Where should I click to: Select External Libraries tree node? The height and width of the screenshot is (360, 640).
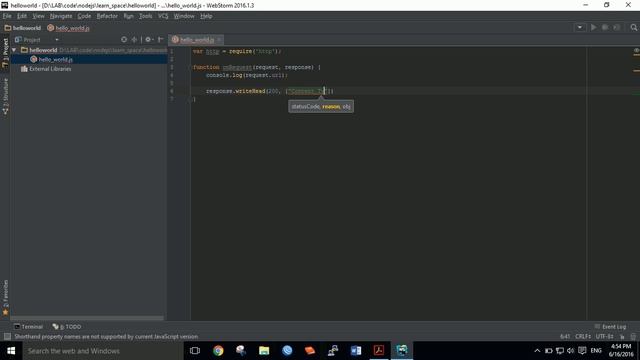click(46, 69)
